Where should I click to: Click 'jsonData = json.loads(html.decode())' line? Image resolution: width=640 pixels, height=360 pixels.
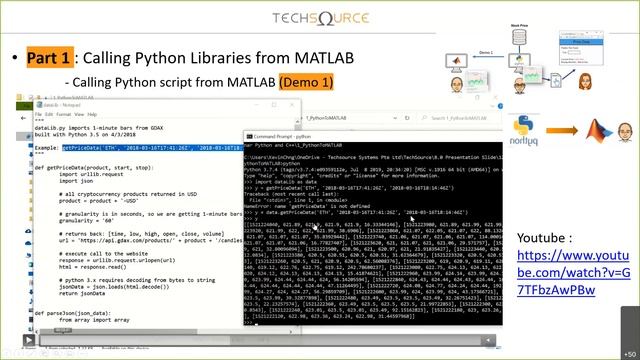(x=114, y=287)
